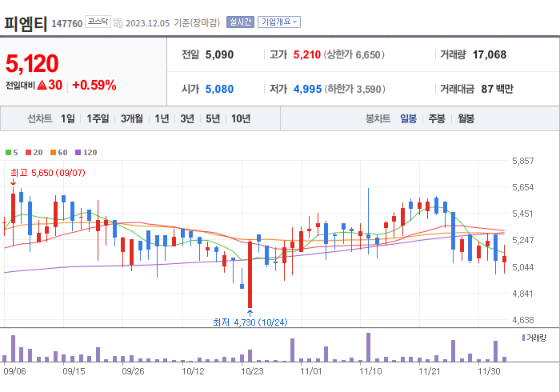Click the purple 120-day moving average swatch
Screen dimensions: 560x392
(78, 153)
